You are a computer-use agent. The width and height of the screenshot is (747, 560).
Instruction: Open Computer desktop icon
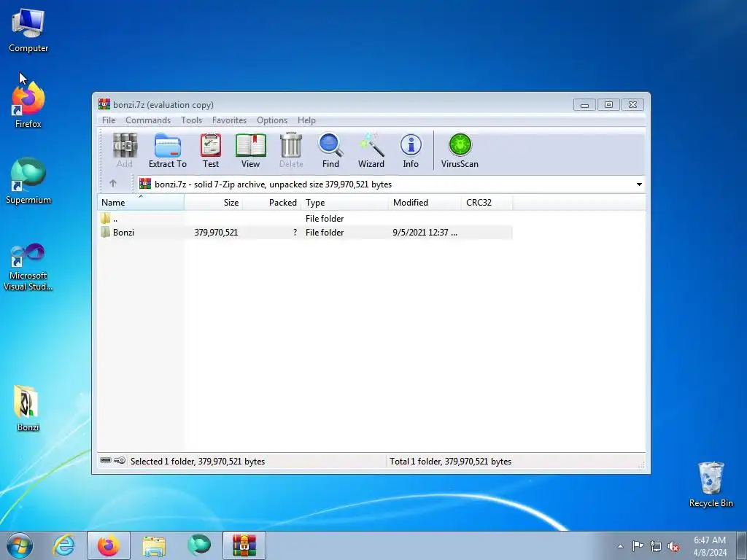coord(28,30)
